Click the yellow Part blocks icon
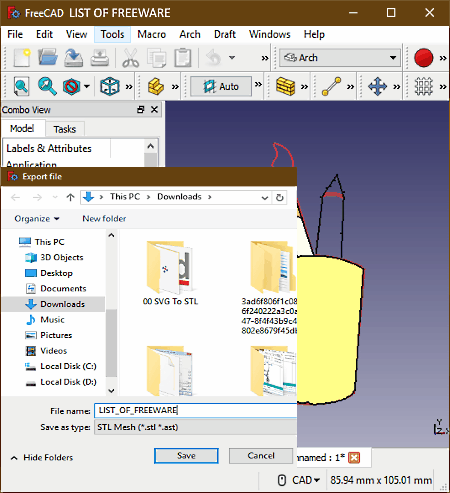This screenshot has height=493, width=450. coord(156,86)
